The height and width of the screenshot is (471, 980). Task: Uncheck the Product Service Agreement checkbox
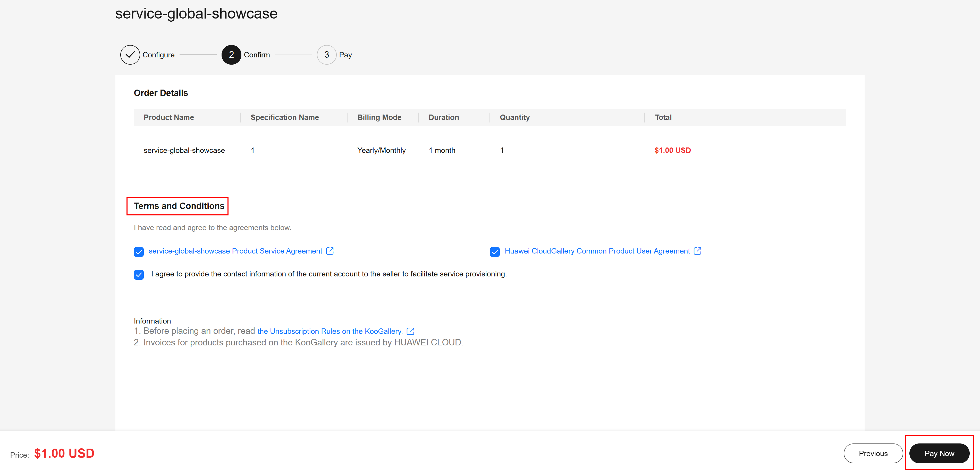tap(139, 252)
